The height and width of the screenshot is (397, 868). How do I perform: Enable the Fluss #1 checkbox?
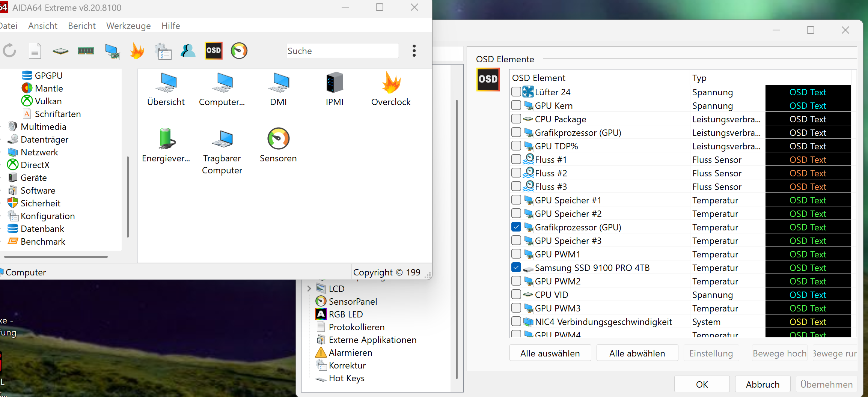pyautogui.click(x=516, y=159)
